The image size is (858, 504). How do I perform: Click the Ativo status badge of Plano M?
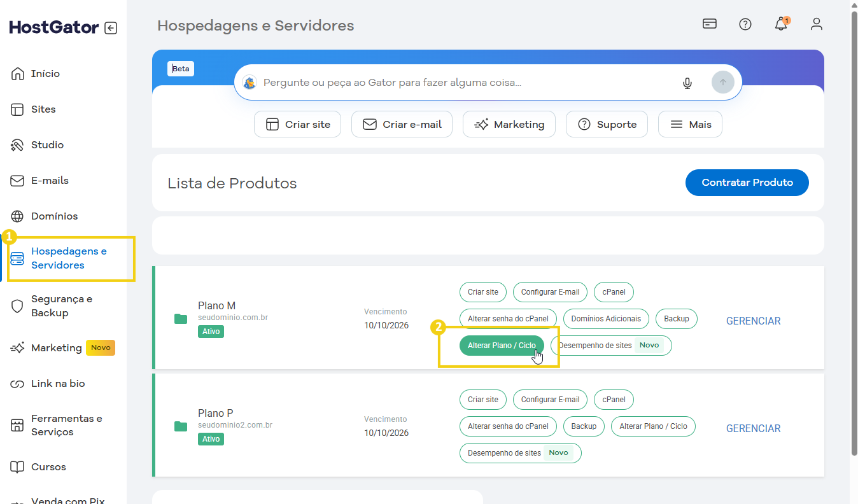click(211, 332)
